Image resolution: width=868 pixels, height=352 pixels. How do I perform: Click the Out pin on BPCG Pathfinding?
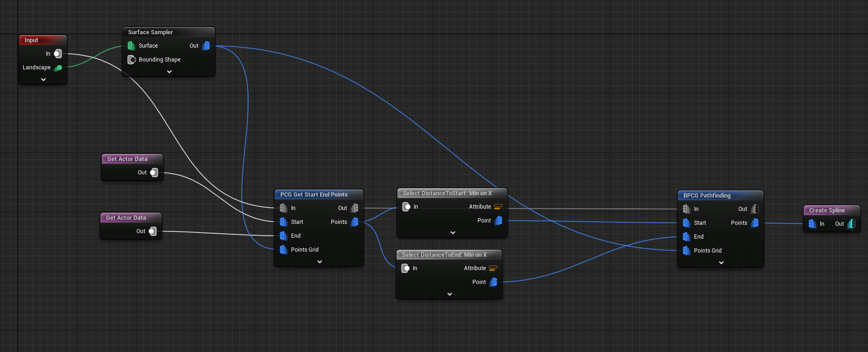click(x=755, y=209)
